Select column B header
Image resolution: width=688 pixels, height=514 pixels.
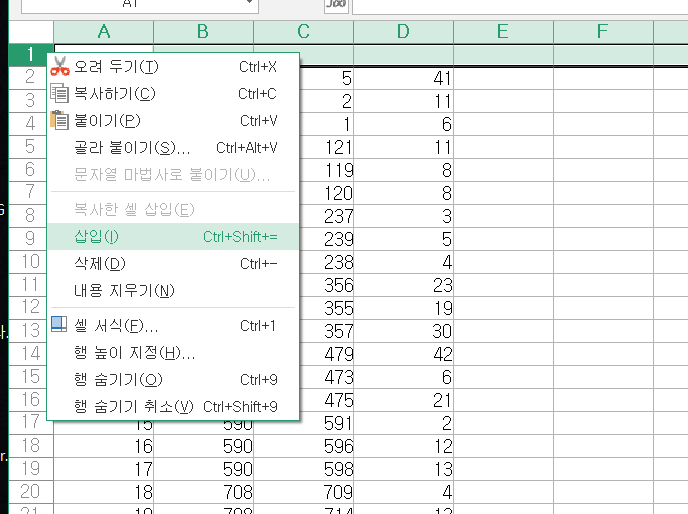coord(203,32)
